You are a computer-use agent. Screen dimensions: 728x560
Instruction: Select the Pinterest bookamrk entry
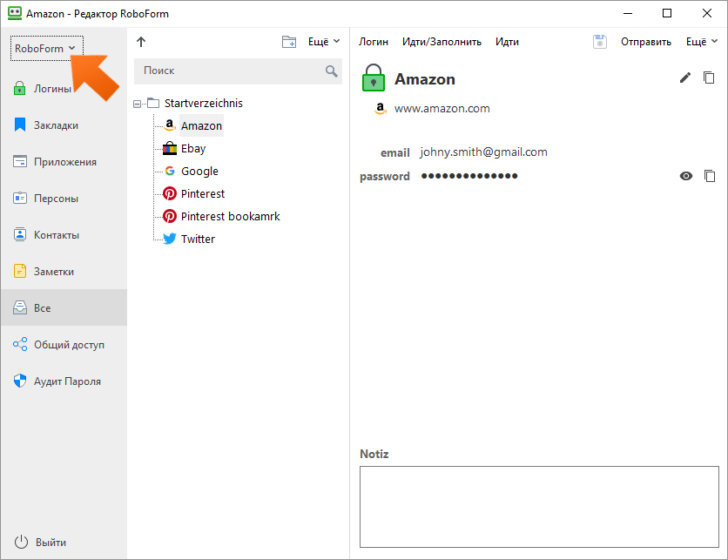[230, 216]
